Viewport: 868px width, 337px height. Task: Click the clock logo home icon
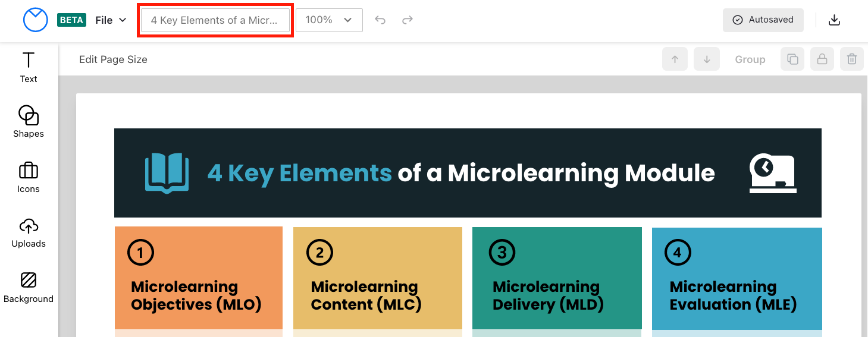[x=35, y=20]
